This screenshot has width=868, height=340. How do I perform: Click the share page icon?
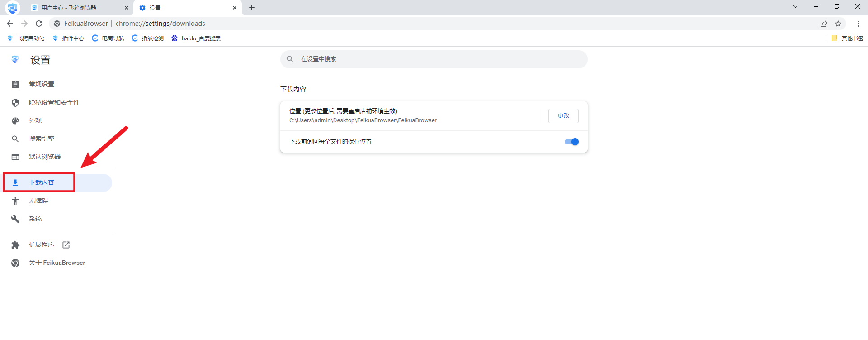tap(824, 24)
